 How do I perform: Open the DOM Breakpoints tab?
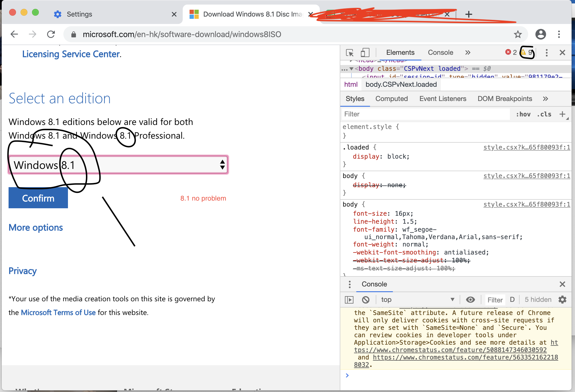(505, 99)
